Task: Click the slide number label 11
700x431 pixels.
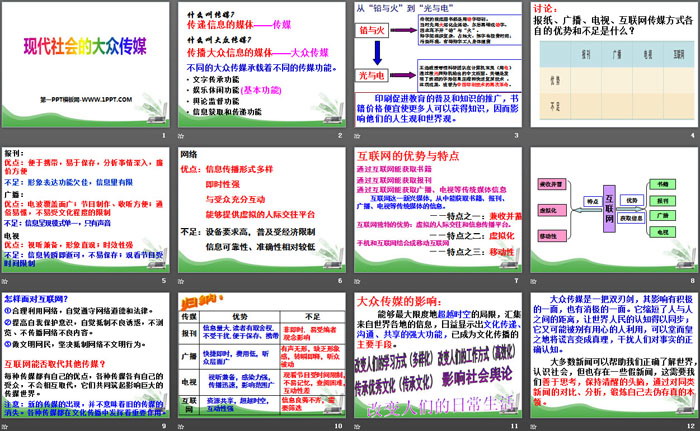Action: pyautogui.click(x=515, y=426)
